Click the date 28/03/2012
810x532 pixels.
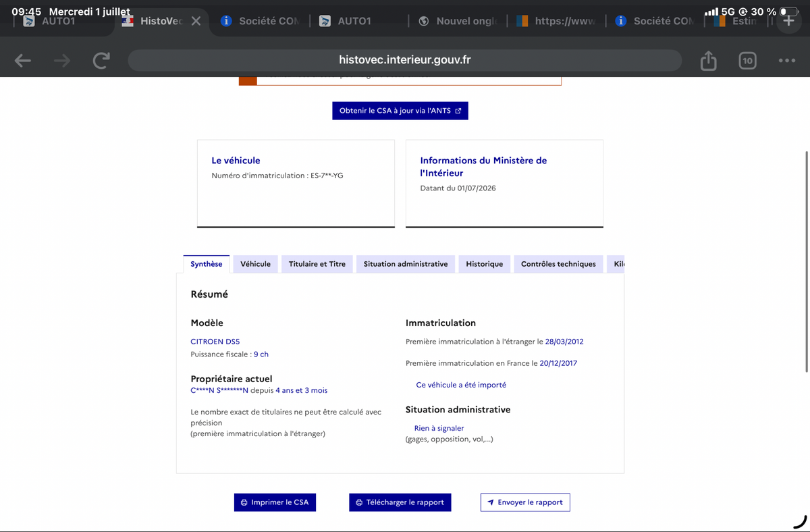point(564,342)
